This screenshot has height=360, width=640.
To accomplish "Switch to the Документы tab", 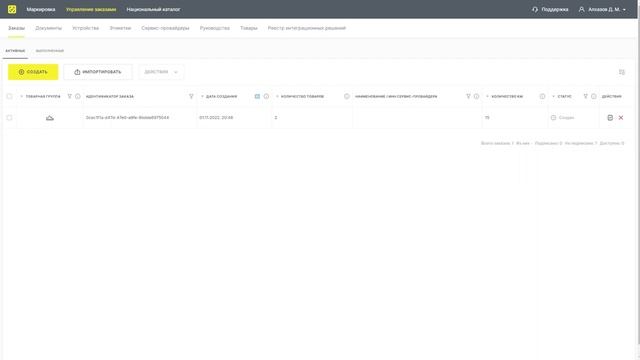I will click(49, 28).
